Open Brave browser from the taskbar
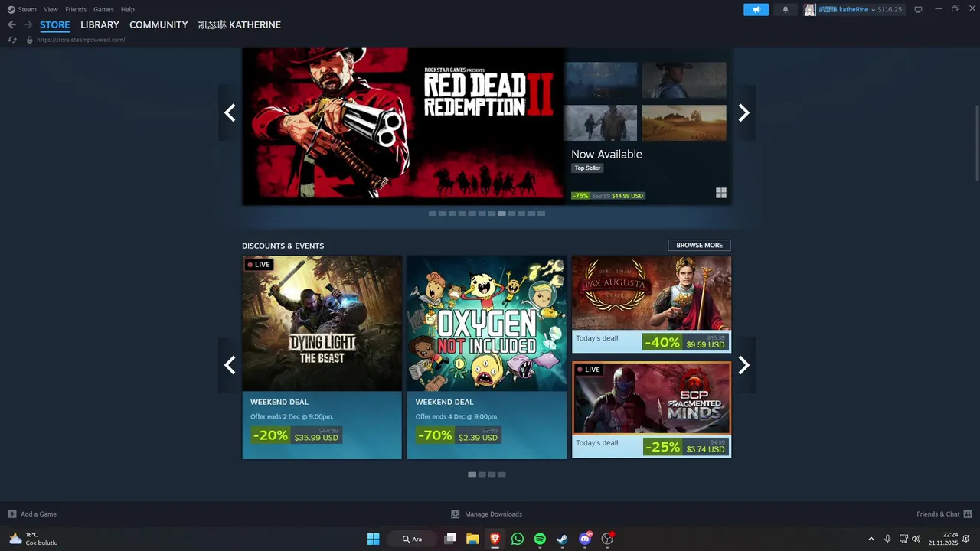Image resolution: width=980 pixels, height=551 pixels. coord(495,539)
